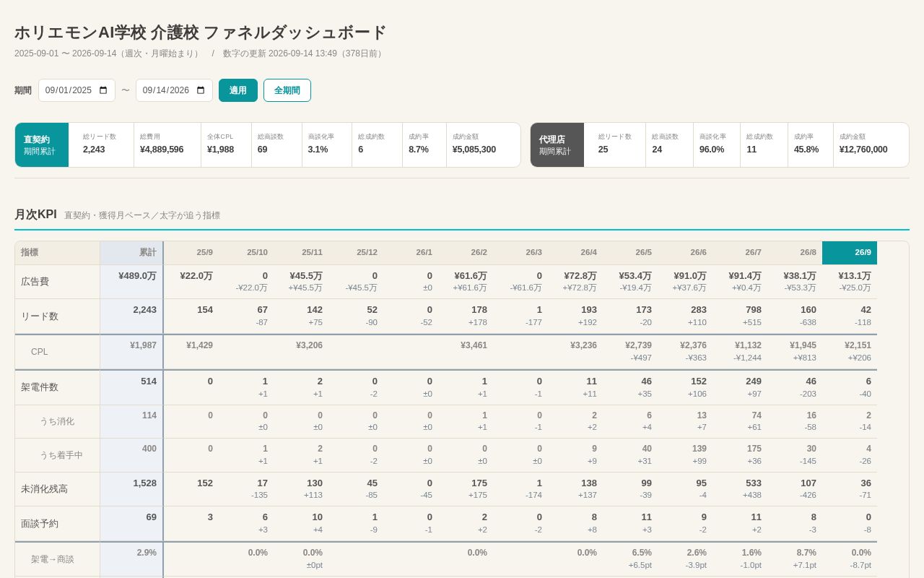This screenshot has width=924, height=578.
Task: Click the 総費用 value ¥4,889,596
Action: (x=162, y=150)
